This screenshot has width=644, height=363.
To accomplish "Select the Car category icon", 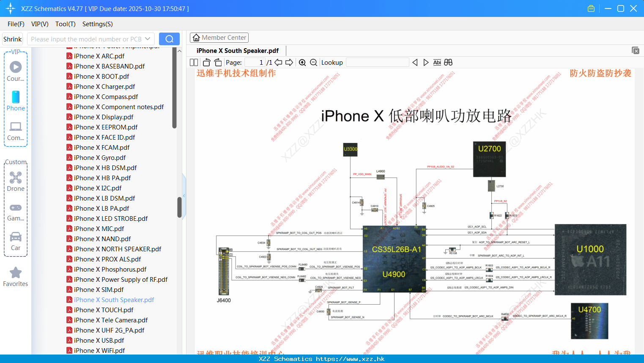I will (x=16, y=241).
